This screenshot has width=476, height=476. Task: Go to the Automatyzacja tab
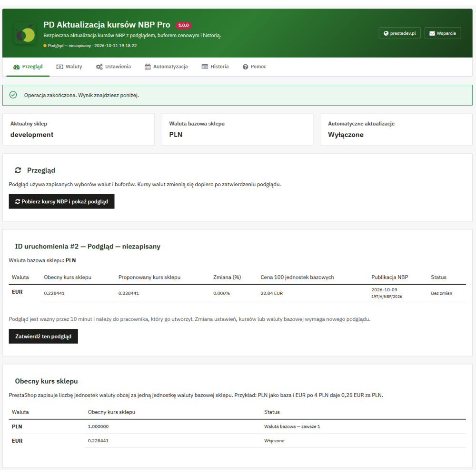[x=166, y=67]
